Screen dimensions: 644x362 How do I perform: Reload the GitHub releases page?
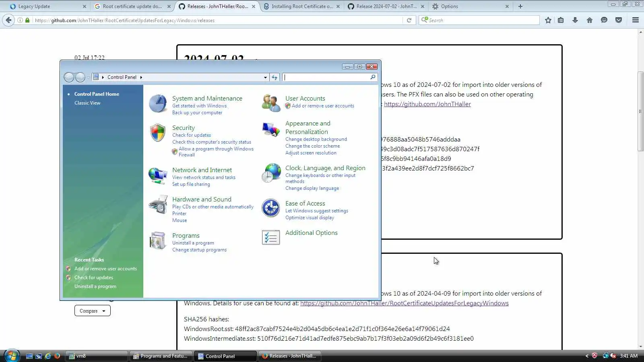409,20
